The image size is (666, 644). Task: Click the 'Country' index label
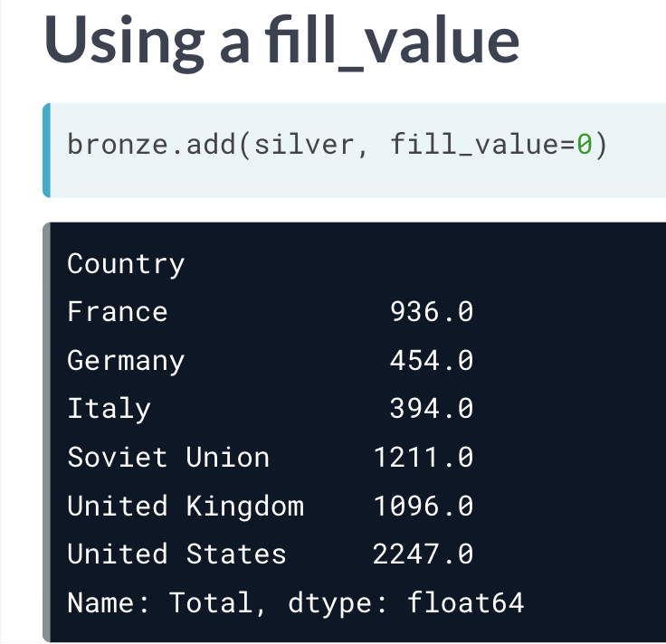pos(126,264)
